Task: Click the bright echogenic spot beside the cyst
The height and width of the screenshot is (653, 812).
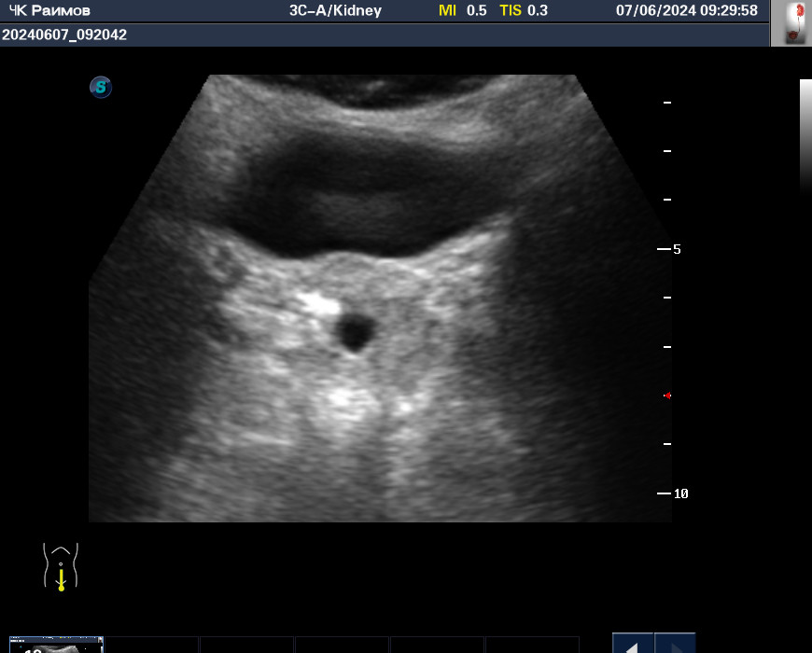Action: pyautogui.click(x=319, y=304)
